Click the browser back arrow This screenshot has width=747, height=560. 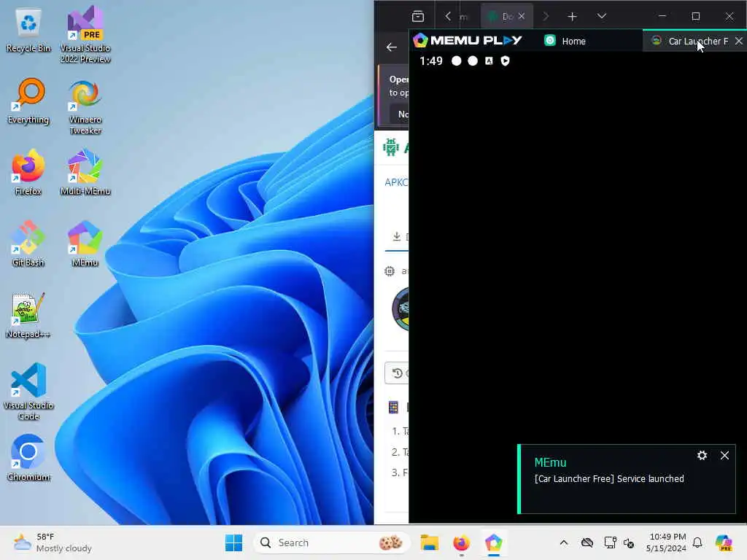392,47
